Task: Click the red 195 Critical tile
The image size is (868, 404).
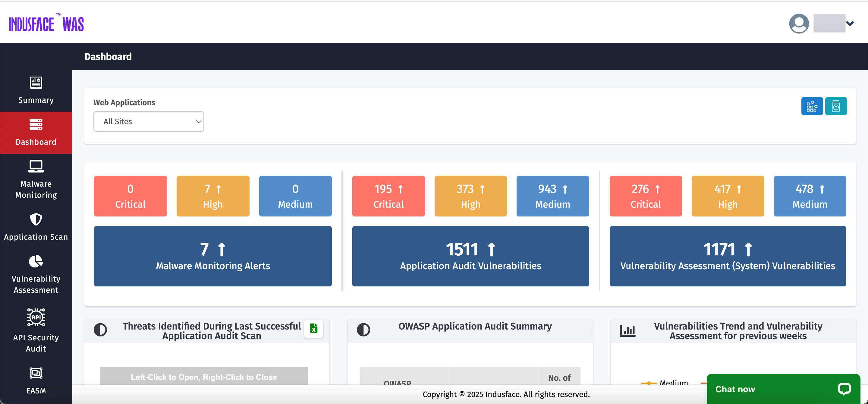Action: [388, 196]
